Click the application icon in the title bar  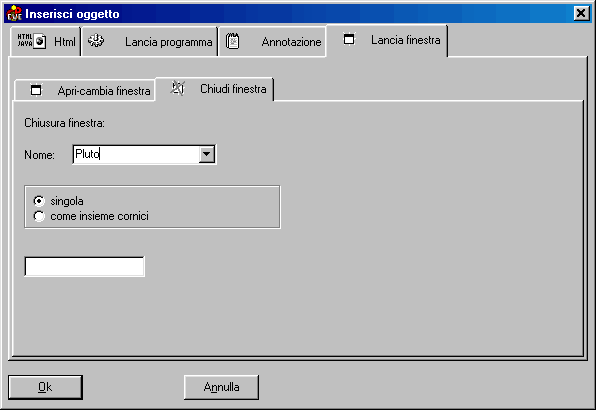point(14,13)
